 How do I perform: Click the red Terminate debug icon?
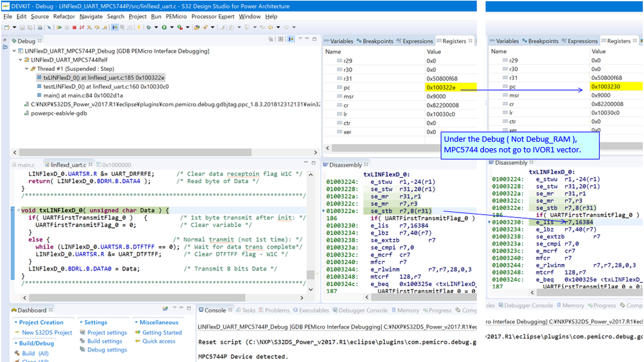[74, 28]
